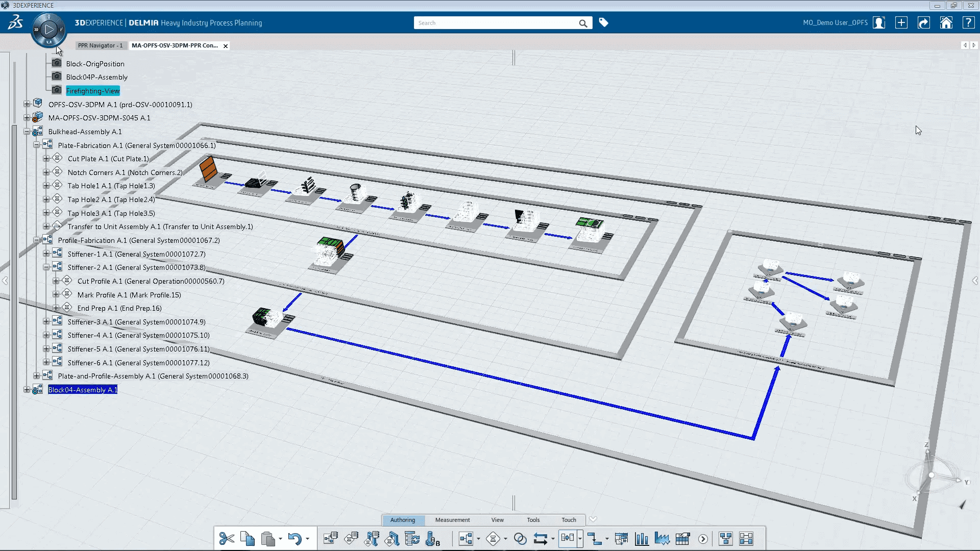Click the Measurement tab icon

[x=452, y=519]
